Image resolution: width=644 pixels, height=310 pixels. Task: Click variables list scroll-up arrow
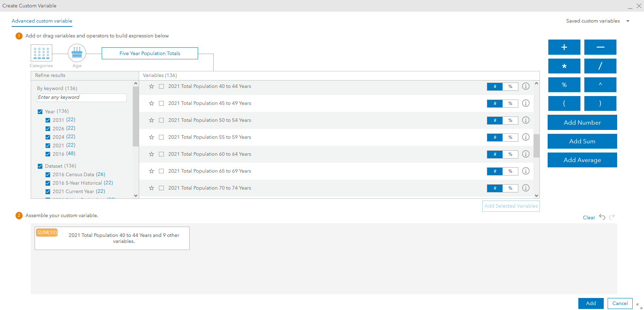[536, 83]
